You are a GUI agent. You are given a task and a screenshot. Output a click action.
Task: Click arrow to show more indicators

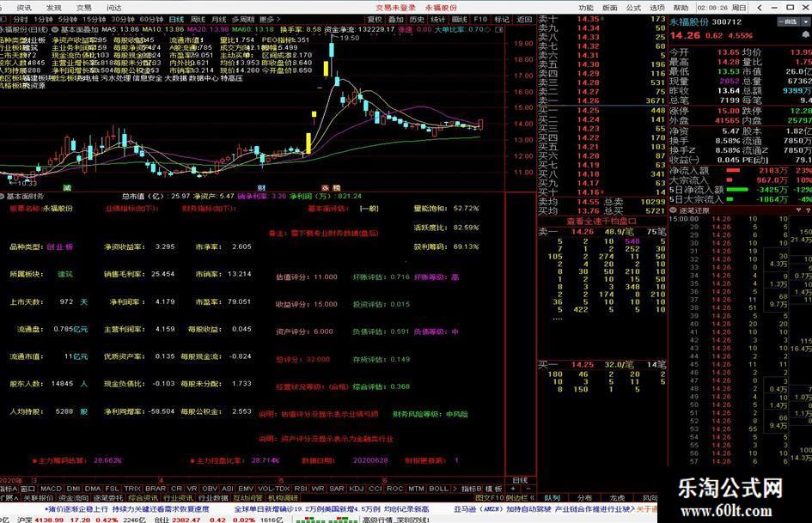coord(455,489)
